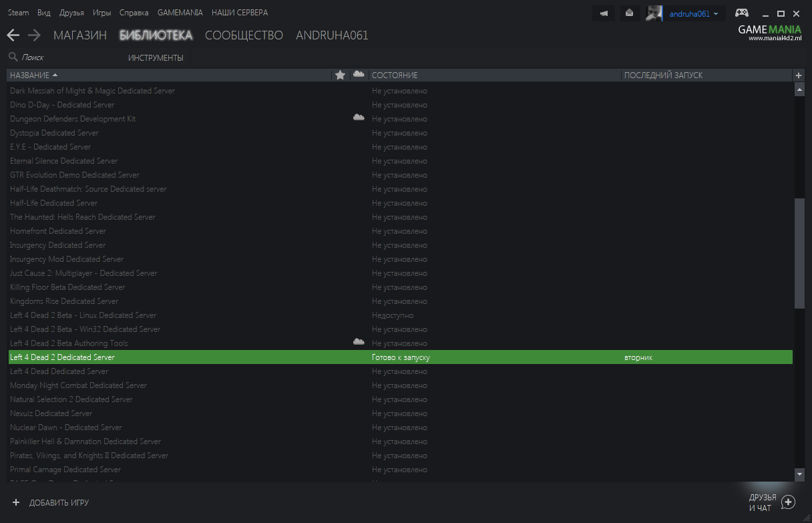
Task: Switch to Big Picture gamepad mode
Action: tap(741, 13)
